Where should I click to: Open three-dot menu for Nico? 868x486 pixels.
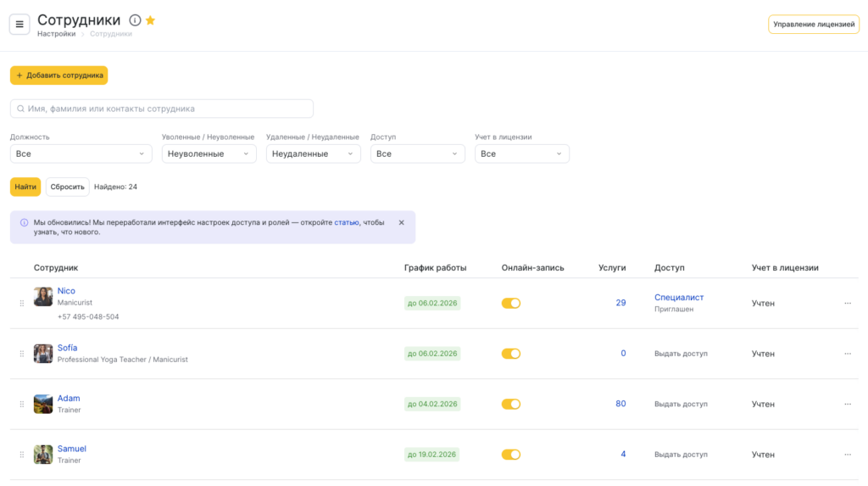click(847, 303)
